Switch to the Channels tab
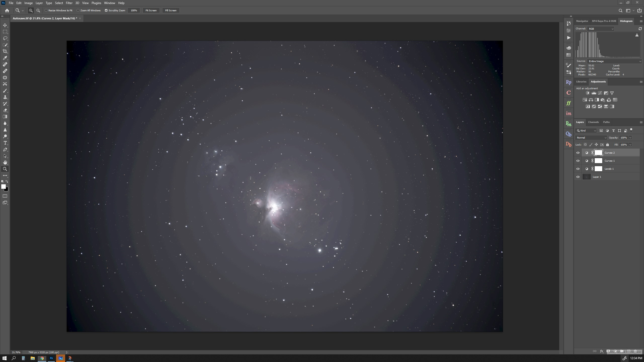This screenshot has width=644, height=362. coord(593,122)
